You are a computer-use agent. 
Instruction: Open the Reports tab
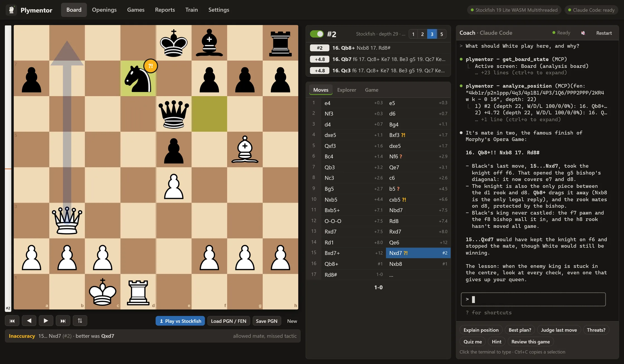(x=165, y=10)
